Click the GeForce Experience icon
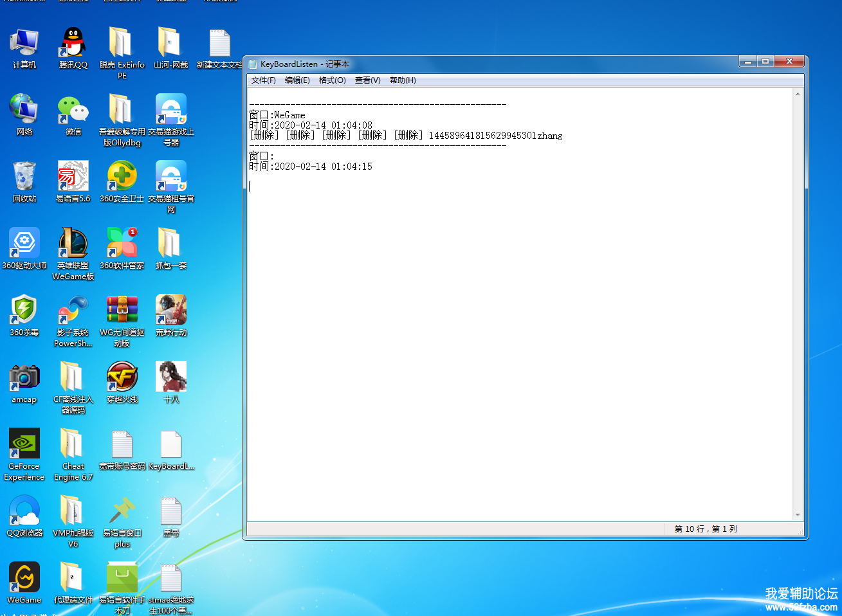The height and width of the screenshot is (616, 842). 24,445
